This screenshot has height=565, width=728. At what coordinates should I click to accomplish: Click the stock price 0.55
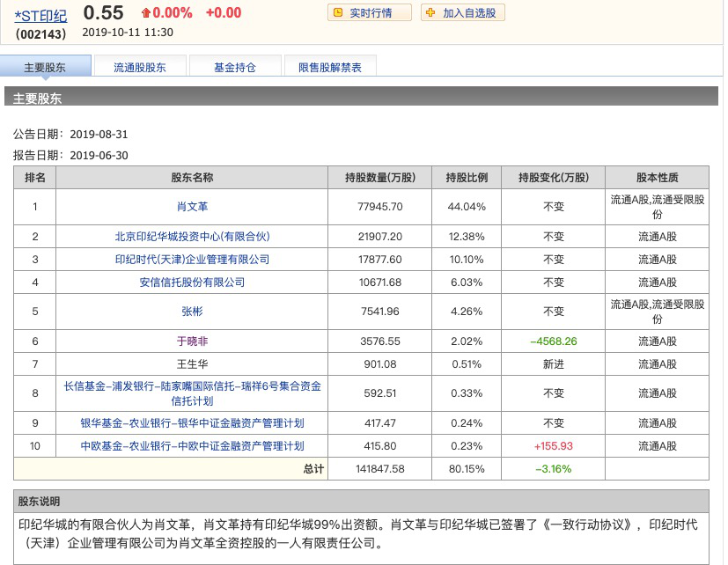103,12
